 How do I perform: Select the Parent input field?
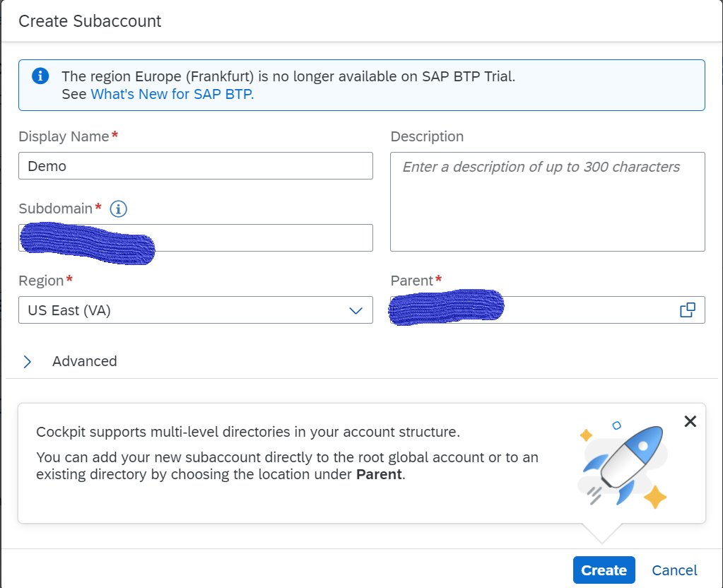click(x=547, y=310)
